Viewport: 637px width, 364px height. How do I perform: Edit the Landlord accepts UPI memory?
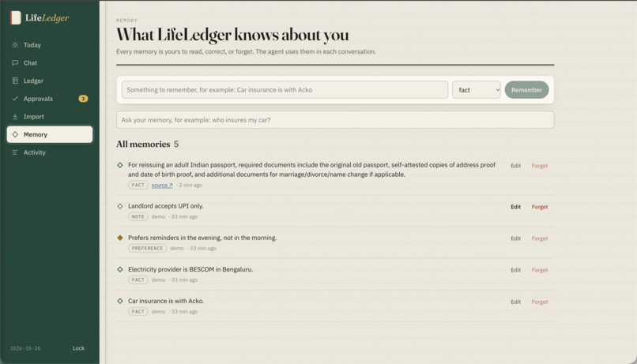click(515, 207)
